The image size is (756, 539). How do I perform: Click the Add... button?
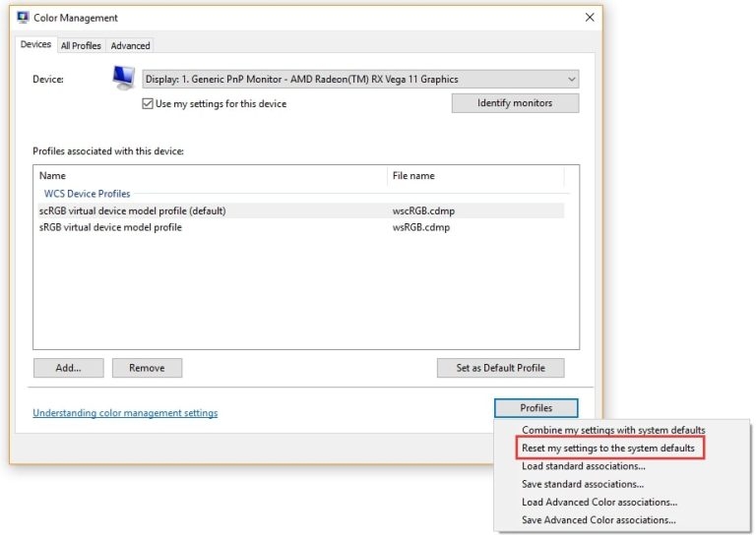69,368
